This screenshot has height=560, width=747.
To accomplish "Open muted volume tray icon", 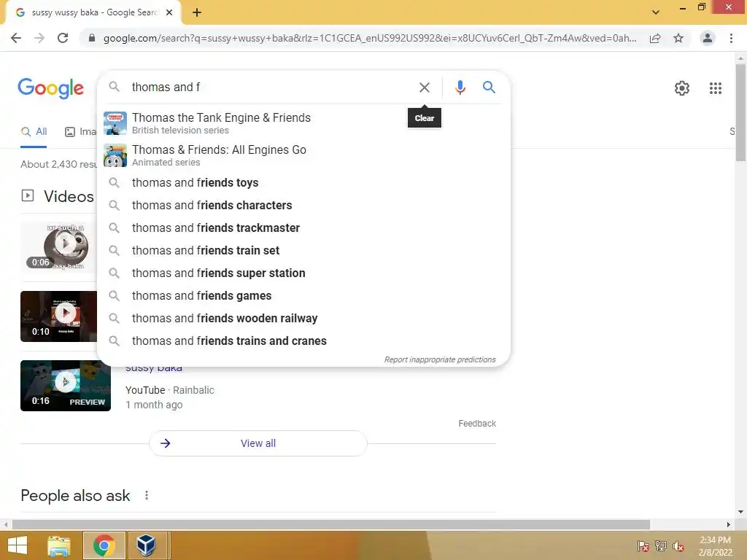I will [x=678, y=546].
